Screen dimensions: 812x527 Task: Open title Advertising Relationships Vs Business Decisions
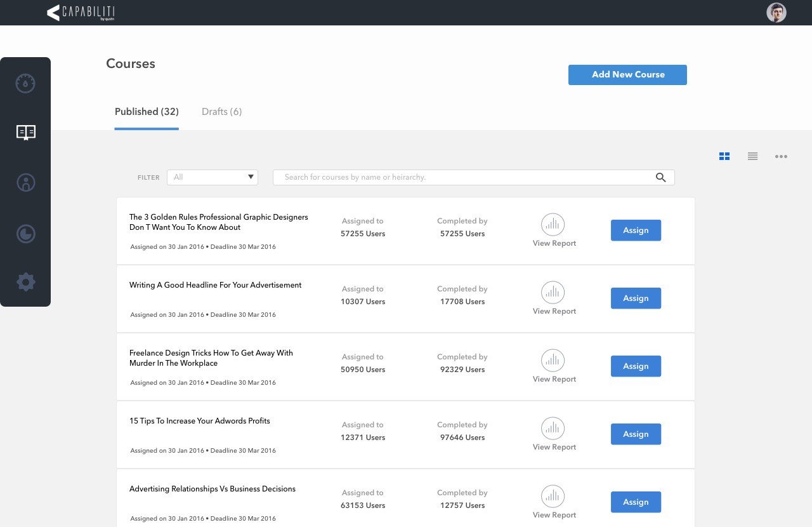[x=213, y=489]
